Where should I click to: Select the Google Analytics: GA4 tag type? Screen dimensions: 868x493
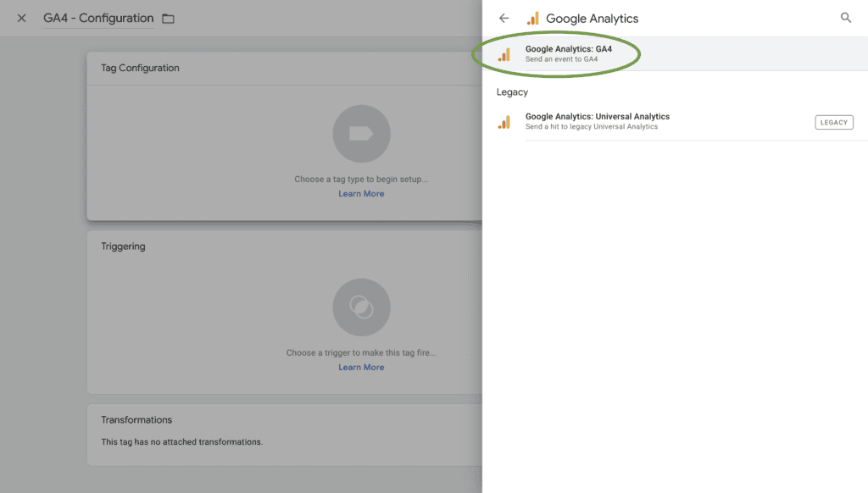pyautogui.click(x=568, y=54)
